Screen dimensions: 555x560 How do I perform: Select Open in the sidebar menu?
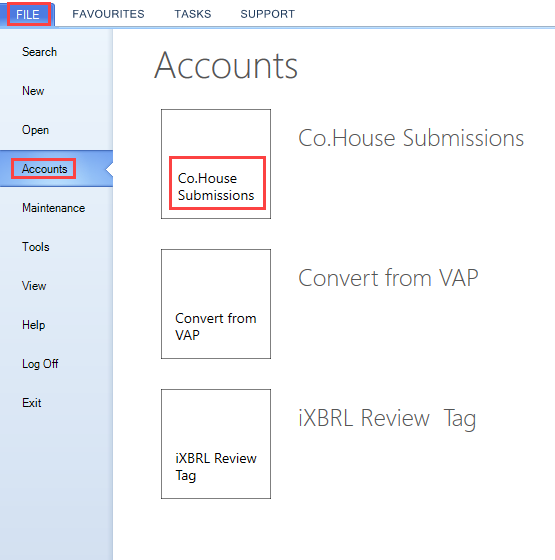point(35,130)
